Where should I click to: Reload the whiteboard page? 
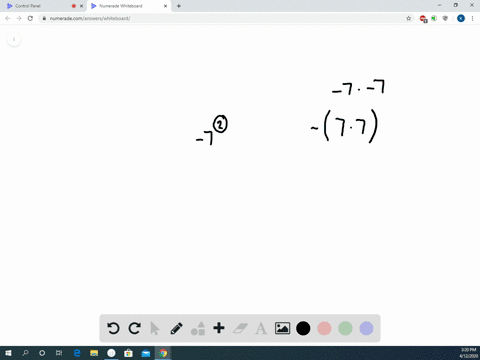point(30,18)
